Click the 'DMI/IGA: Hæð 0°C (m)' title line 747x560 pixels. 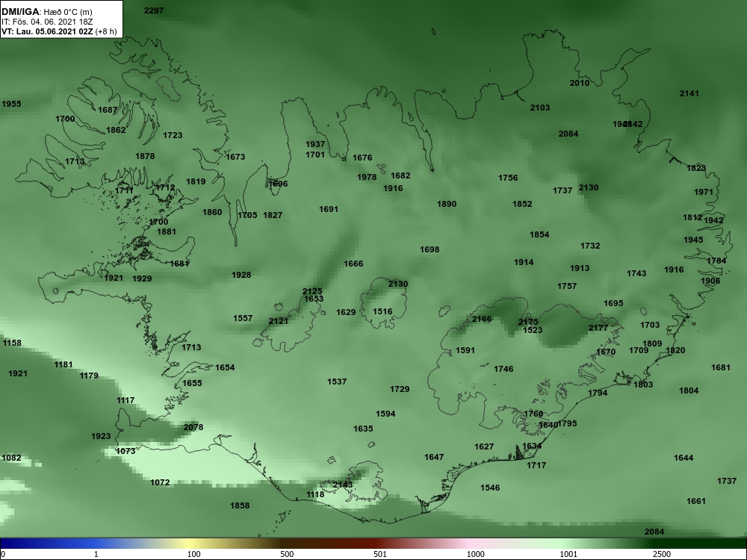point(47,12)
